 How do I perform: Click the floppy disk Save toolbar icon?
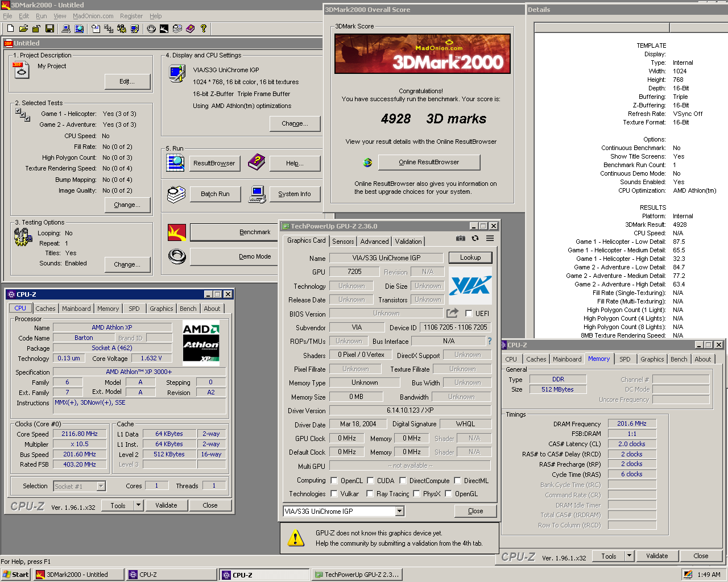click(x=49, y=28)
